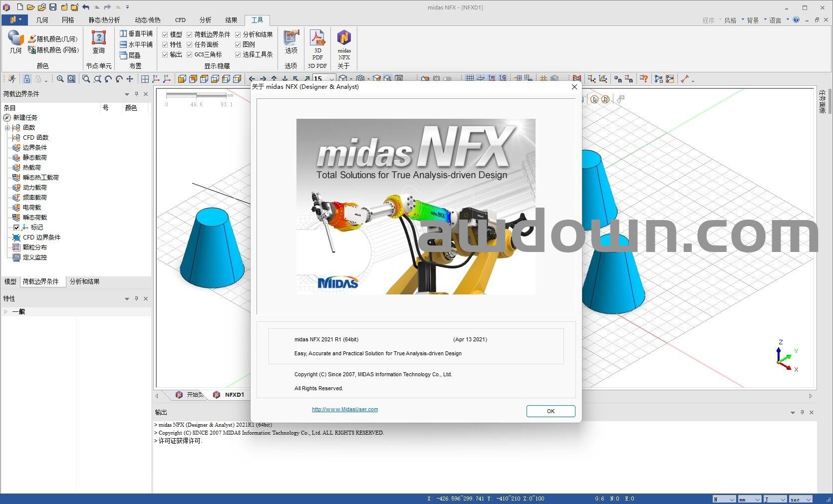Uncheck the 模型 display checkbox
The image size is (833, 504).
pos(165,34)
